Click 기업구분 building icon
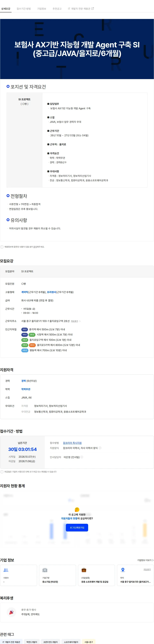Image resolution: width=154 pixels, height=644 pixels. pyautogui.click(x=45, y=570)
